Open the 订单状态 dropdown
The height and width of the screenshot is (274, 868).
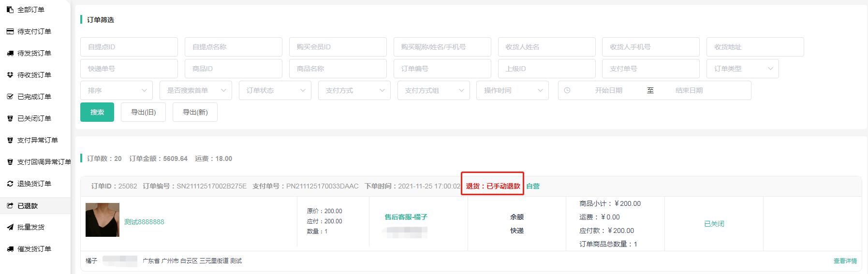pos(275,90)
